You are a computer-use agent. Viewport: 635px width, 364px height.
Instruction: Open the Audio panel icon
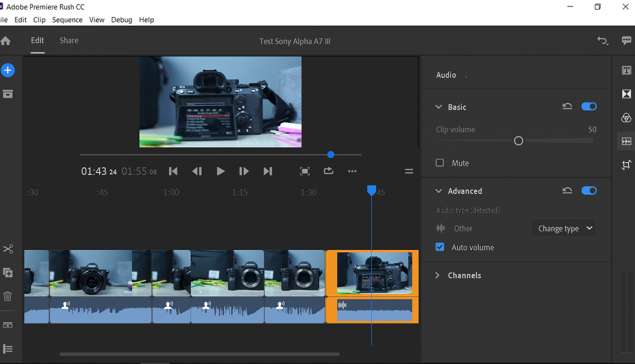pos(626,141)
